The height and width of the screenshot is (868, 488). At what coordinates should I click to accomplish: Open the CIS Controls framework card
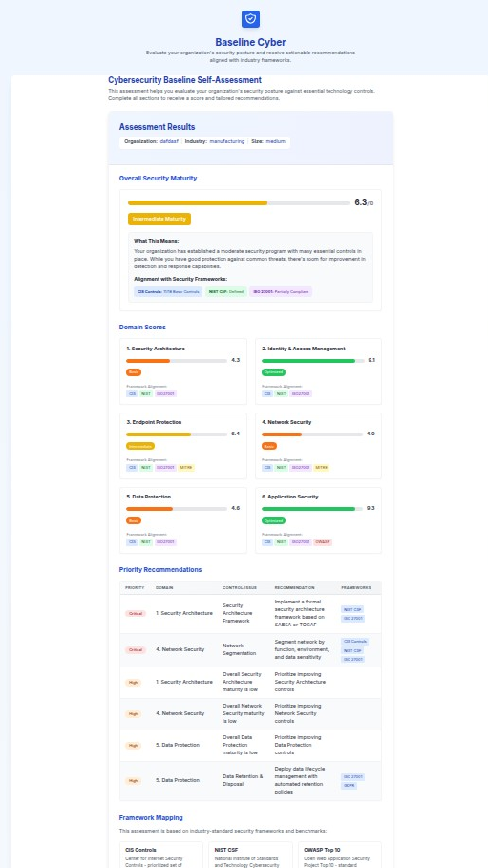click(161, 855)
